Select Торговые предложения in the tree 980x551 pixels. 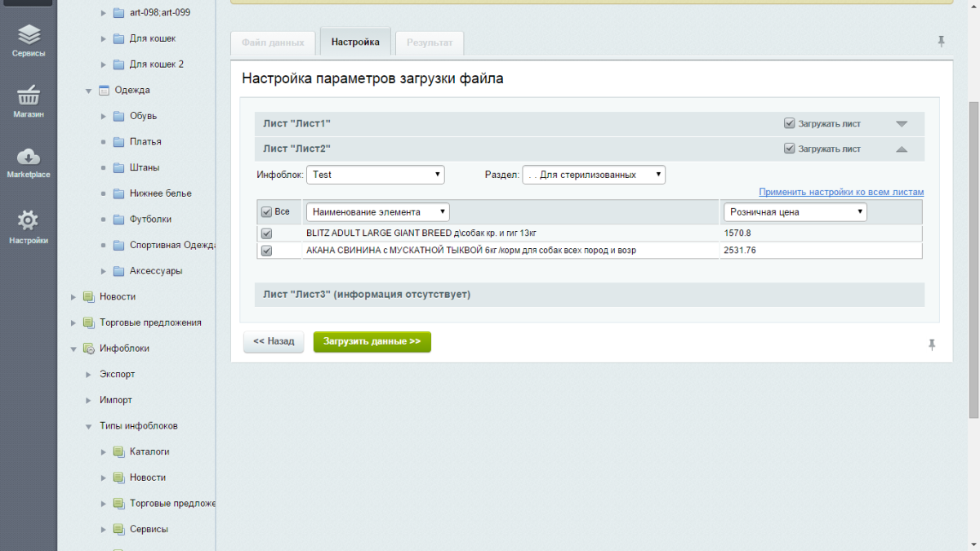coord(150,322)
